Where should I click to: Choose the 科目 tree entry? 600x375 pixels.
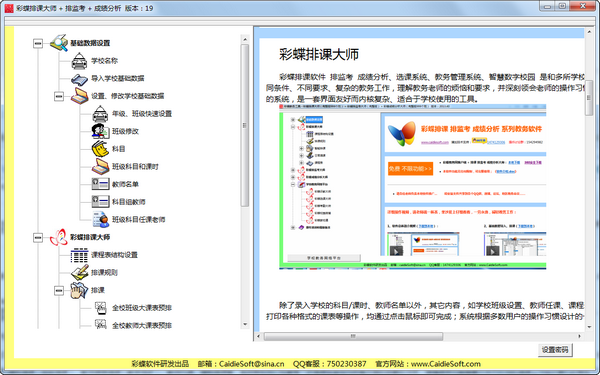click(x=118, y=149)
